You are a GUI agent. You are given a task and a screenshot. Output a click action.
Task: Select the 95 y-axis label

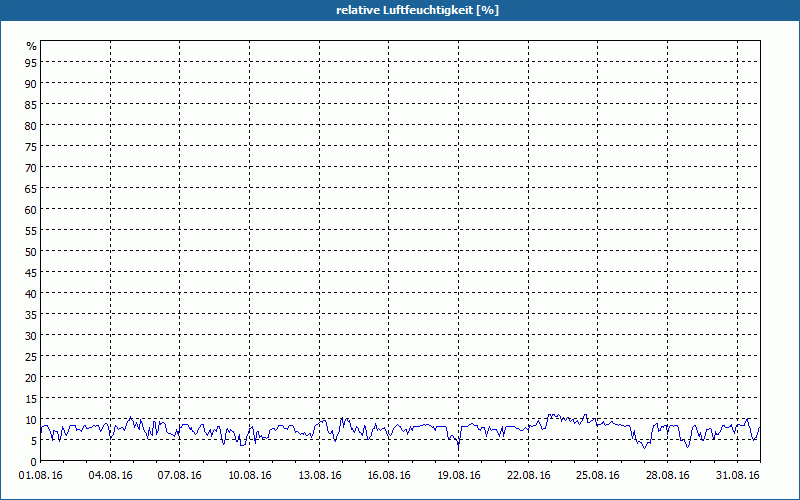(x=31, y=62)
